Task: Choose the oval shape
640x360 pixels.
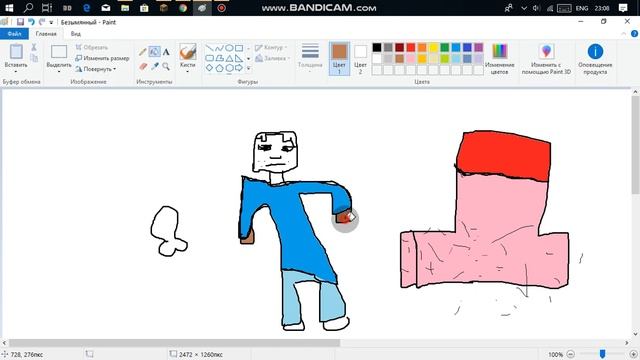Action: pos(229,48)
